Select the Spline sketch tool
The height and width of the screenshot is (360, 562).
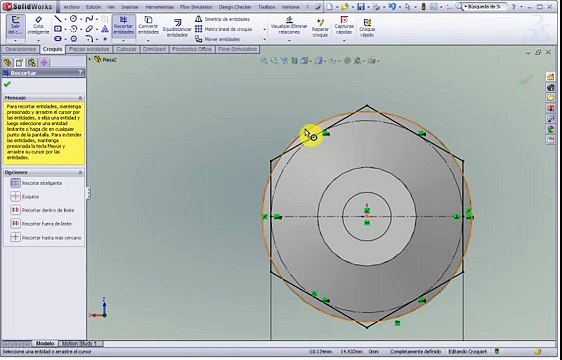(x=89, y=19)
